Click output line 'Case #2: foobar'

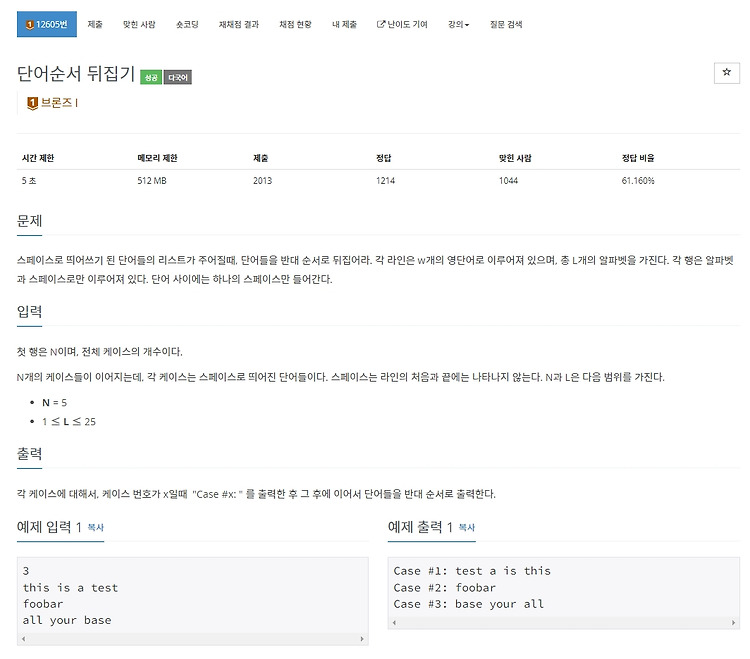[444, 588]
